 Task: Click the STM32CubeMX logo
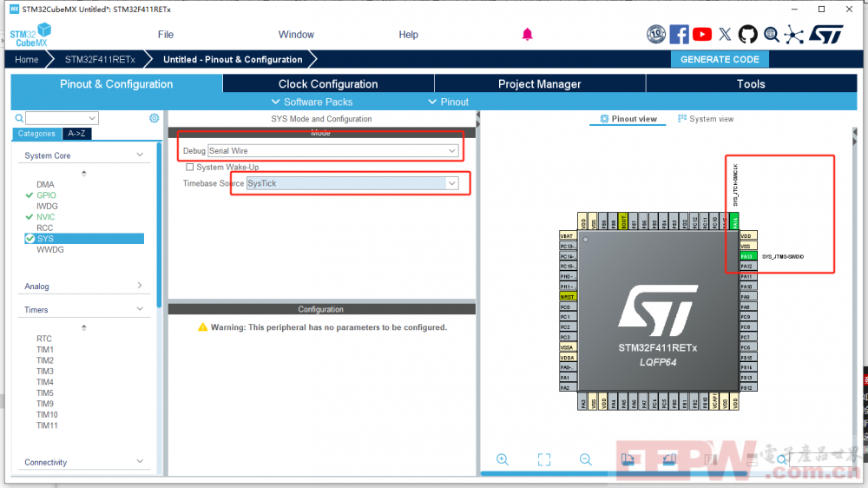[x=30, y=35]
